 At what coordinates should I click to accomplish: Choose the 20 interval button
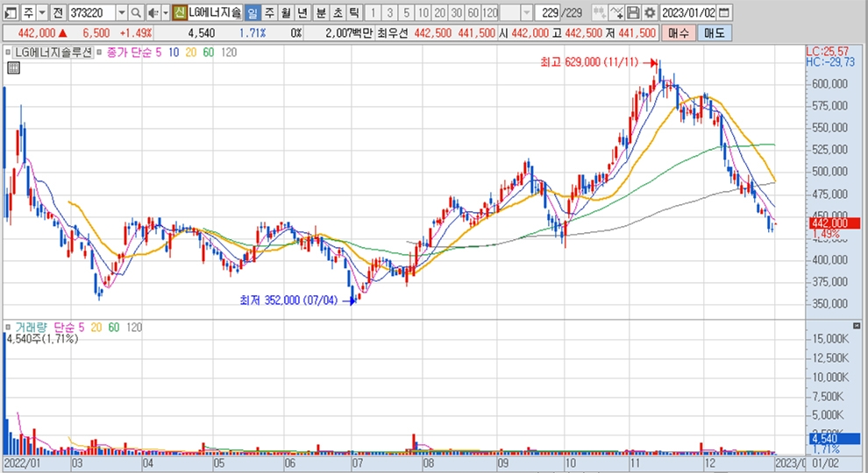(x=440, y=12)
